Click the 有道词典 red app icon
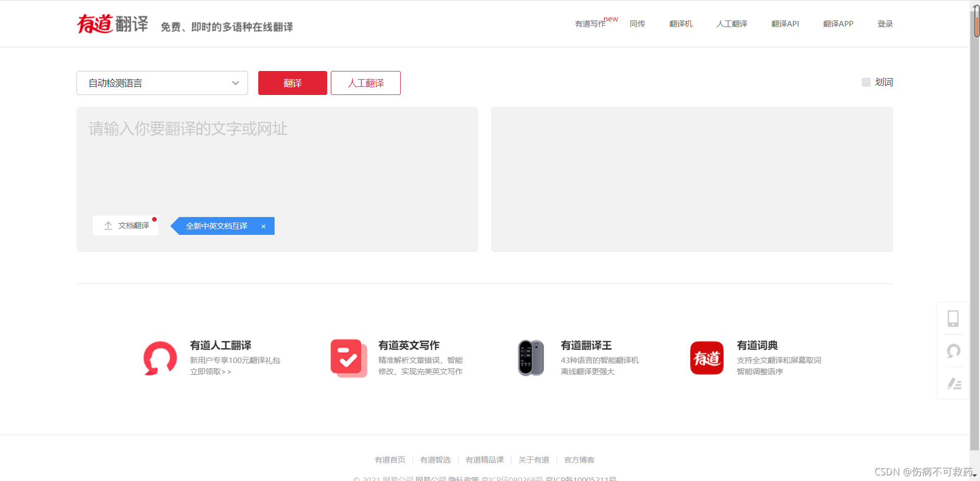The height and width of the screenshot is (481, 980). point(707,358)
